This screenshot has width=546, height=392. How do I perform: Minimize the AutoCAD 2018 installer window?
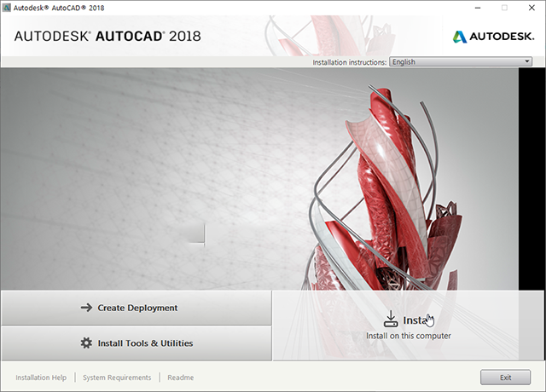[x=478, y=8]
